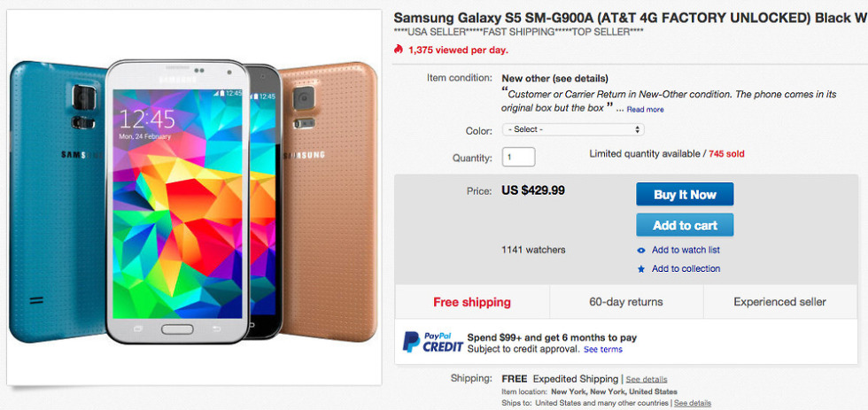Click the eye icon beside Add to watch list
868x410 pixels.
pyautogui.click(x=641, y=251)
